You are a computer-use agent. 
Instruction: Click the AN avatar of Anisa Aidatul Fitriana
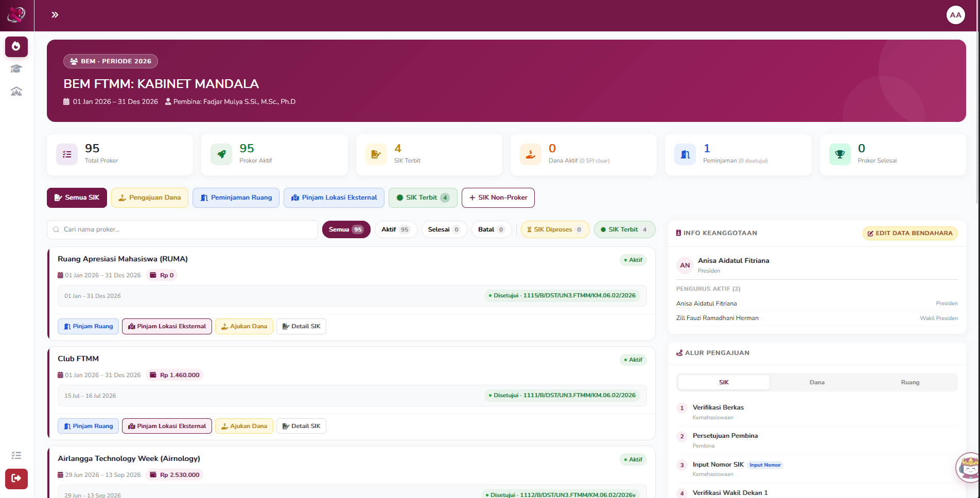pos(685,265)
